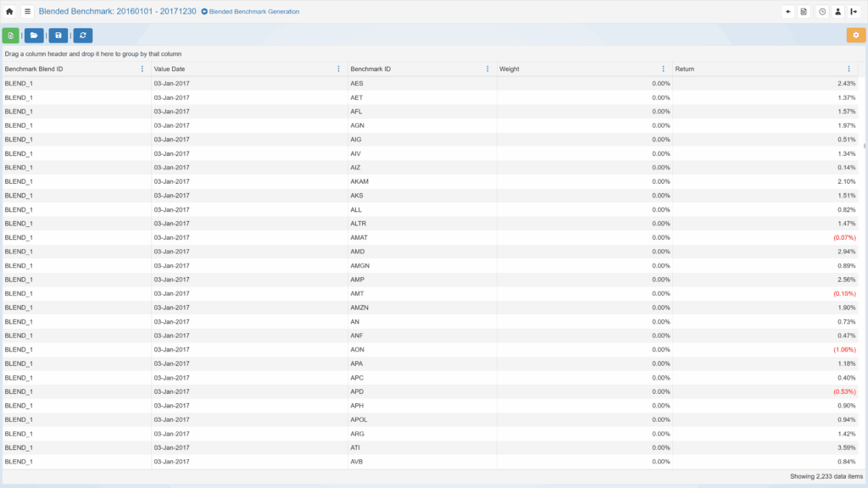Open the clock history icon

(822, 12)
